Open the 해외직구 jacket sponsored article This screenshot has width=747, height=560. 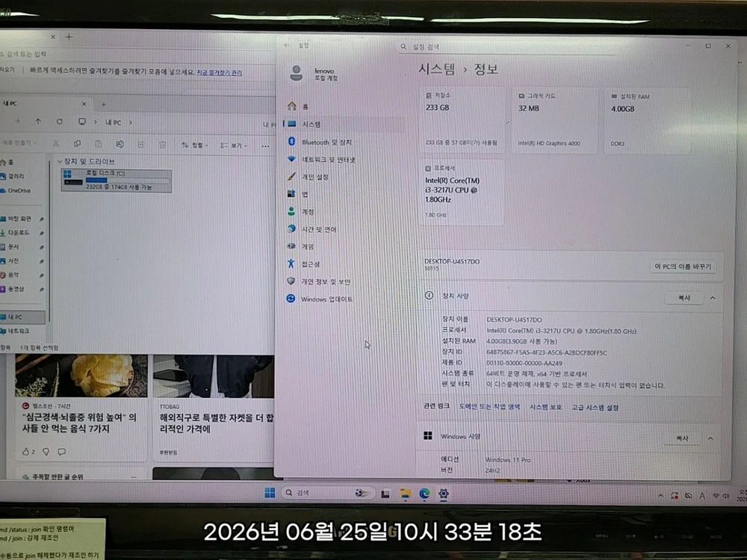tap(217, 423)
